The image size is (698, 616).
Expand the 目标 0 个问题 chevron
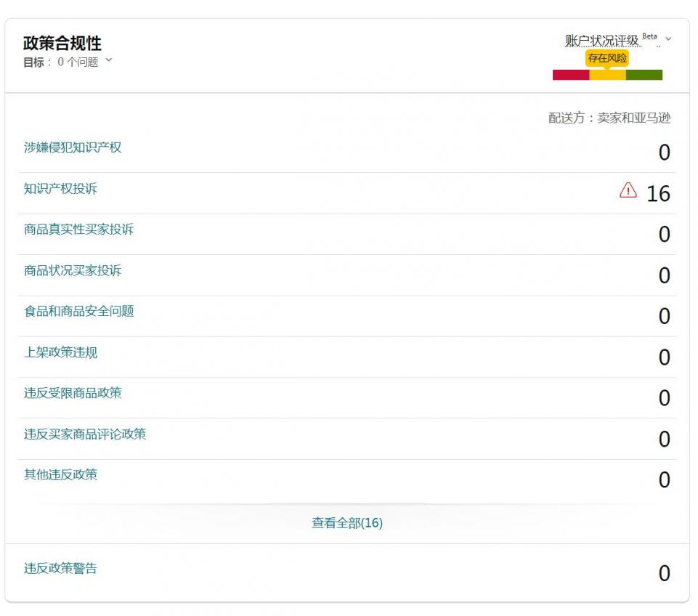coord(109,60)
